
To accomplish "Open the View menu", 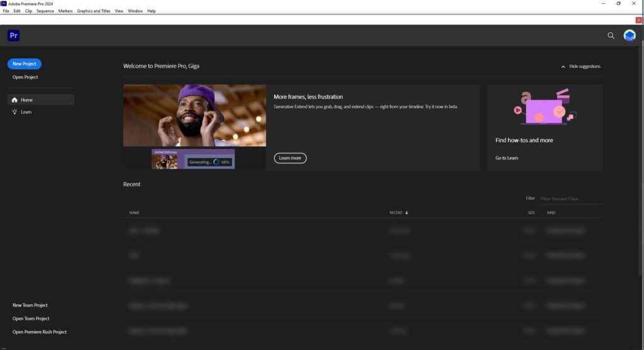I will coord(119,11).
